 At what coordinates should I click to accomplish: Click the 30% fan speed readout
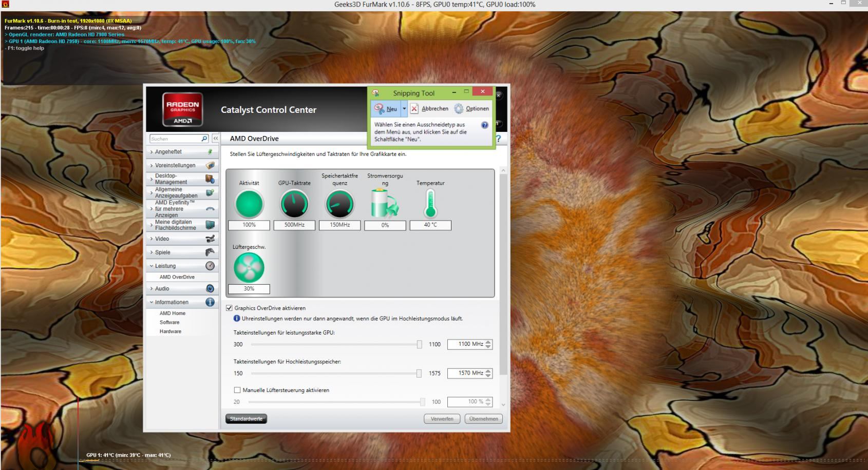(x=249, y=289)
